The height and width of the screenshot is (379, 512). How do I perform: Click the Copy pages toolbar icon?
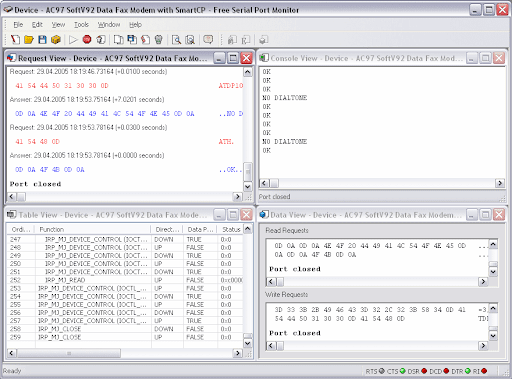click(x=118, y=40)
